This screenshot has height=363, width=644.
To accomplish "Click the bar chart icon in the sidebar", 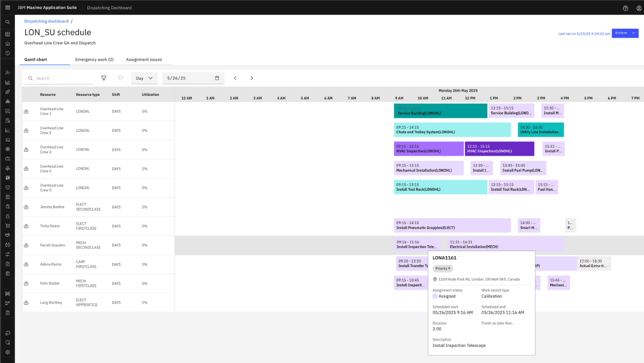I will [7, 82].
